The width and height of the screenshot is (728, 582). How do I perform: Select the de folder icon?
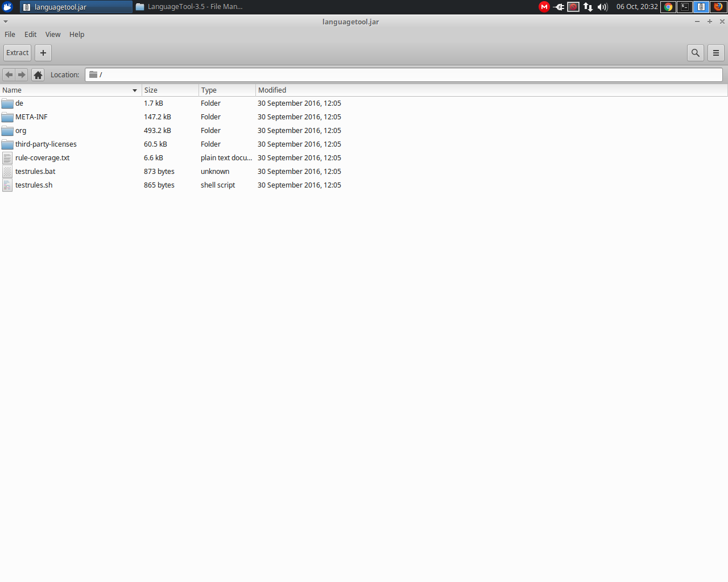click(7, 103)
